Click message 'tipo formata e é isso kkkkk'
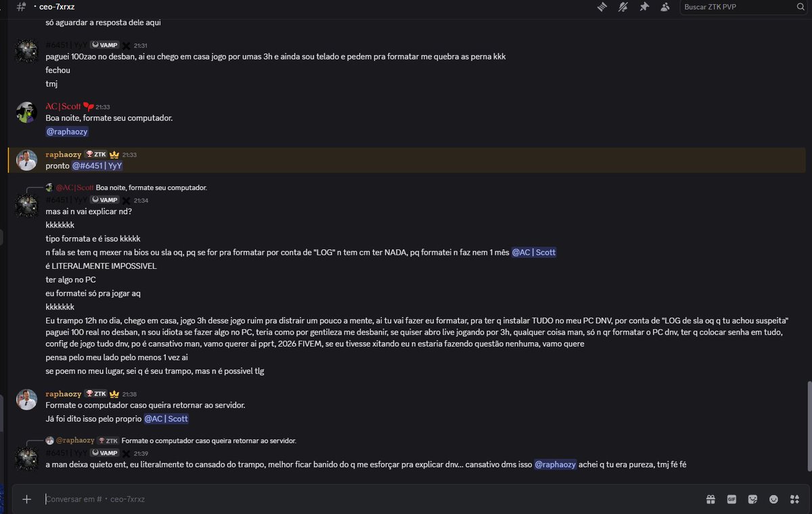812x514 pixels. pyautogui.click(x=93, y=238)
